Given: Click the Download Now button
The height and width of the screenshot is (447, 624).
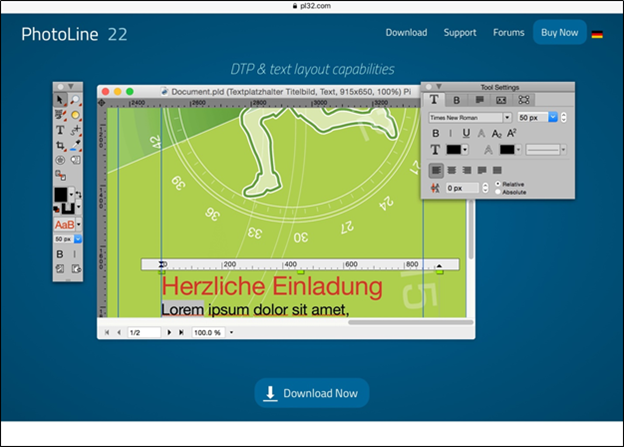Looking at the screenshot, I should coord(312,393).
